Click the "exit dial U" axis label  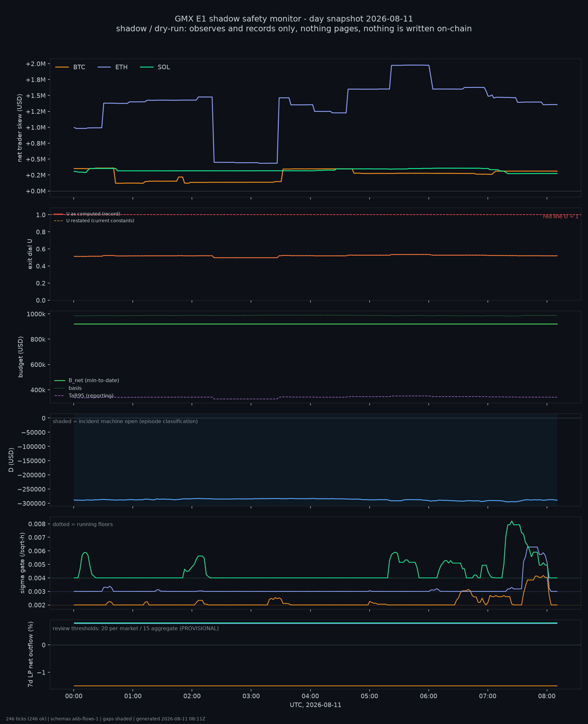point(30,254)
